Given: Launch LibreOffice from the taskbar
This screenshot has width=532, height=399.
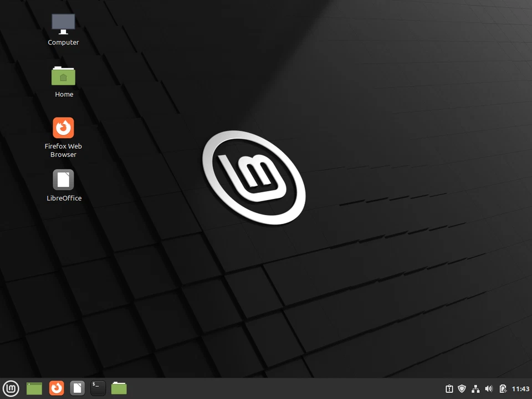Looking at the screenshot, I should (x=77, y=388).
